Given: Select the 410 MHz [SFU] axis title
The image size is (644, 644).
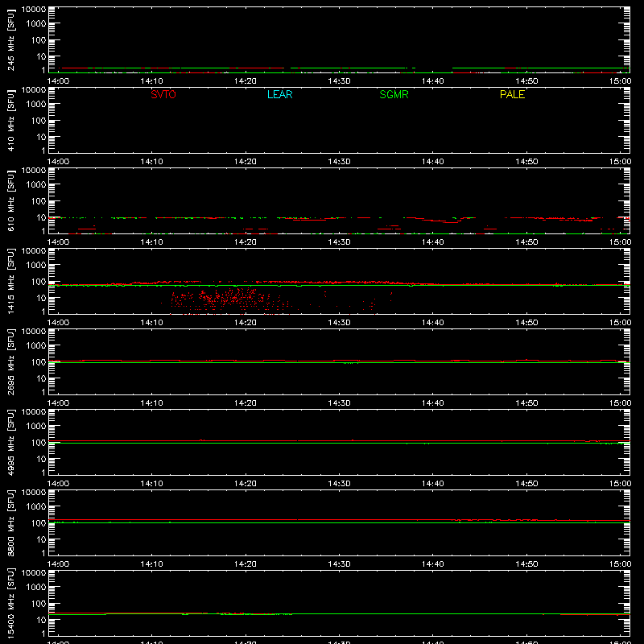Looking at the screenshot, I should point(10,121).
